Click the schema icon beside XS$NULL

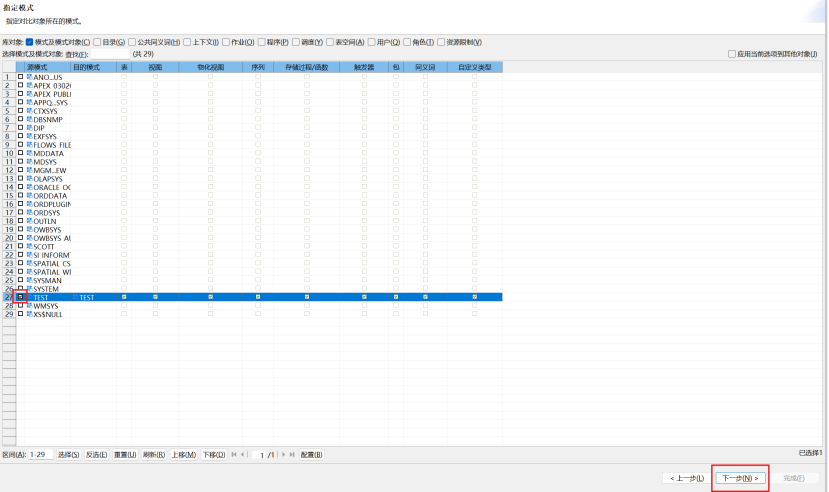[x=30, y=314]
